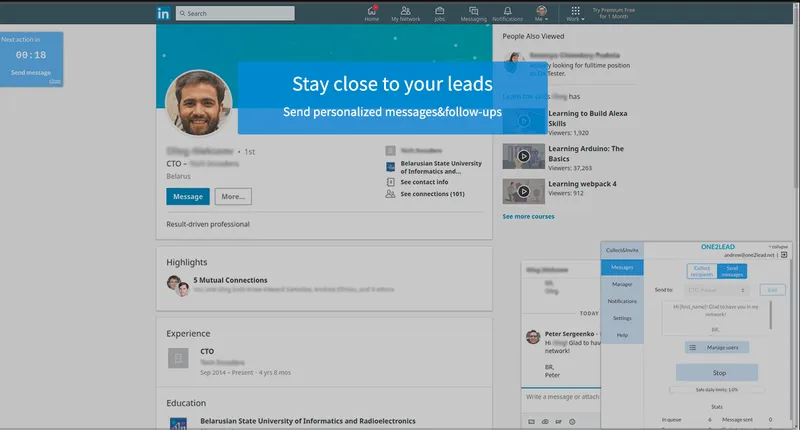Close the Next action timer widget

tap(55, 82)
